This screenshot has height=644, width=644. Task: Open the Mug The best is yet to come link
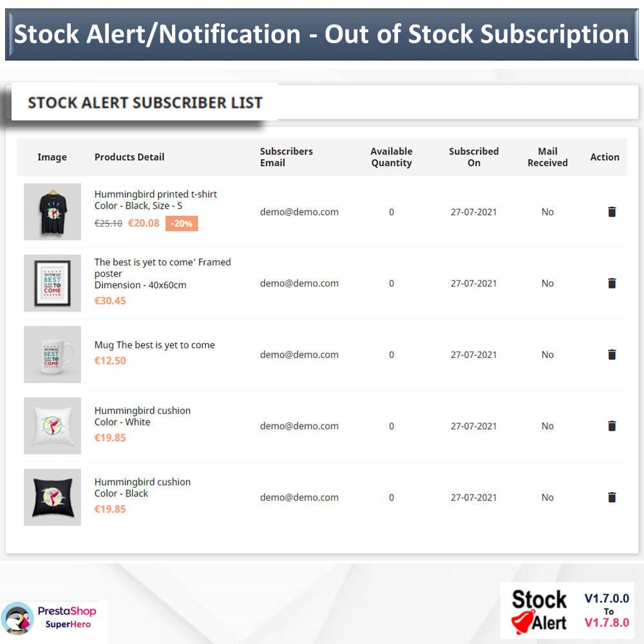pyautogui.click(x=155, y=345)
